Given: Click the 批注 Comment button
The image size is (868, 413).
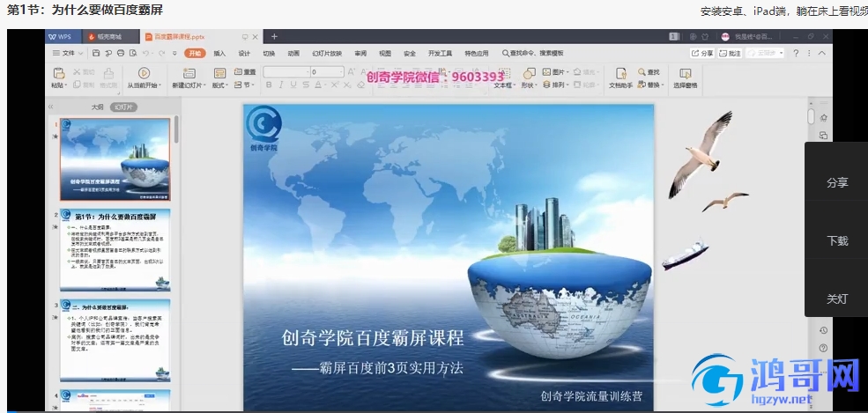Looking at the screenshot, I should (731, 53).
